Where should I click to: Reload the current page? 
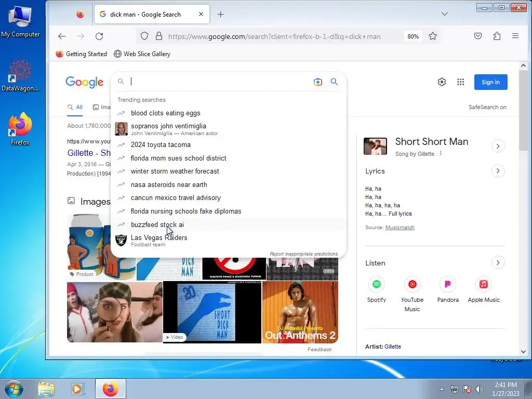click(x=99, y=36)
